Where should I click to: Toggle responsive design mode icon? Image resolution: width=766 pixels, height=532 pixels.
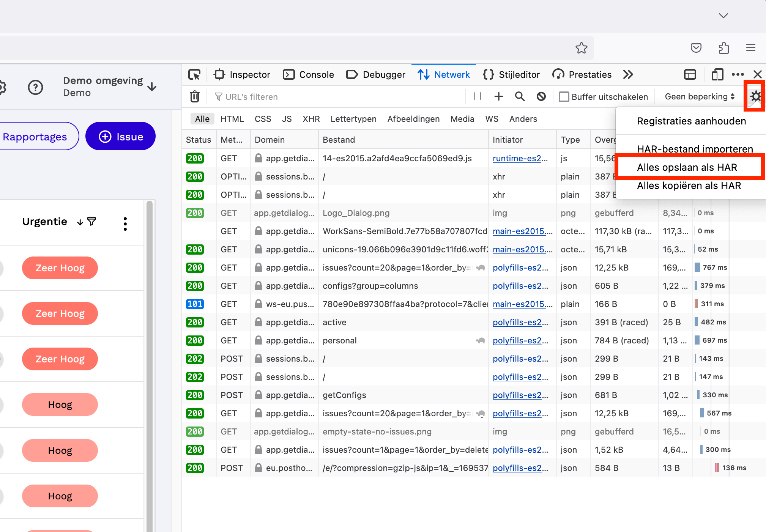pyautogui.click(x=717, y=74)
